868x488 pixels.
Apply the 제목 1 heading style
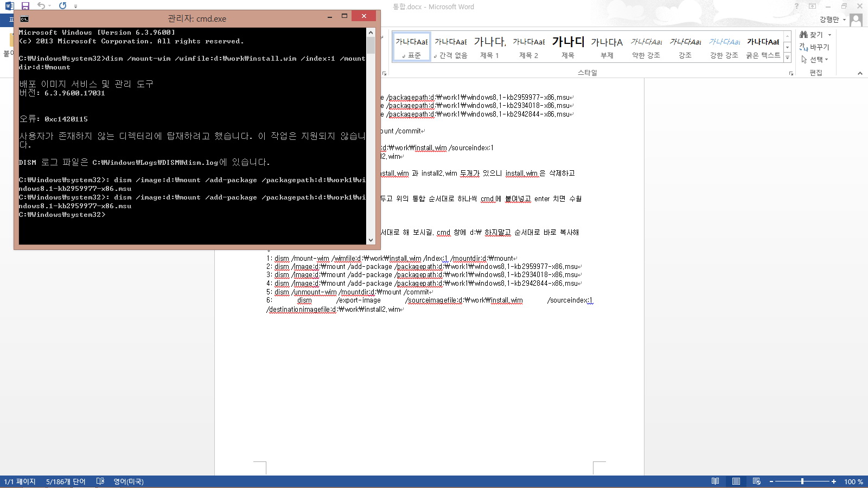(489, 47)
